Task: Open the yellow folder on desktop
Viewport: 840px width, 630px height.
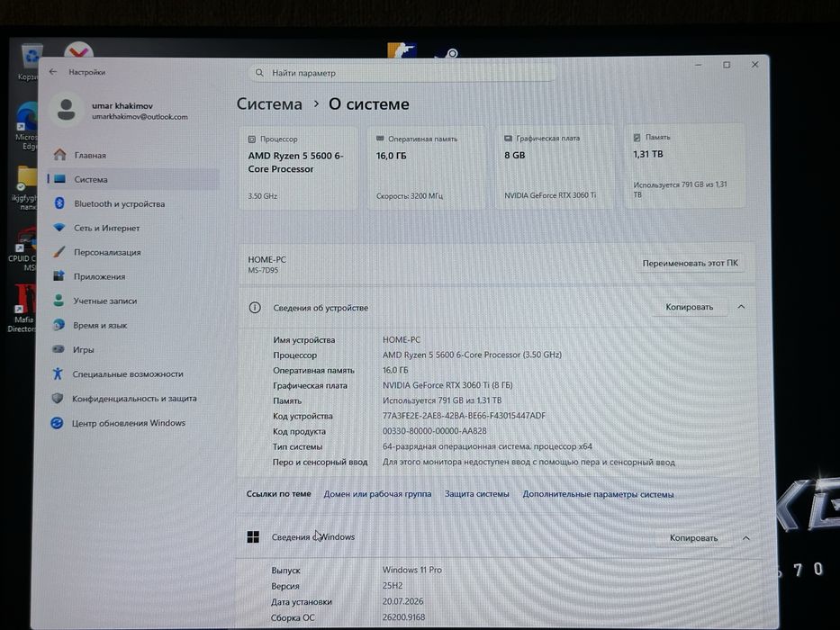Action: click(26, 187)
